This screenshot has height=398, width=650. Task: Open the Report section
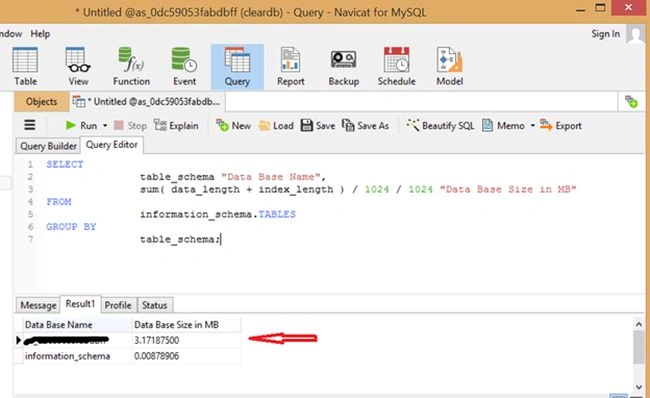point(291,67)
